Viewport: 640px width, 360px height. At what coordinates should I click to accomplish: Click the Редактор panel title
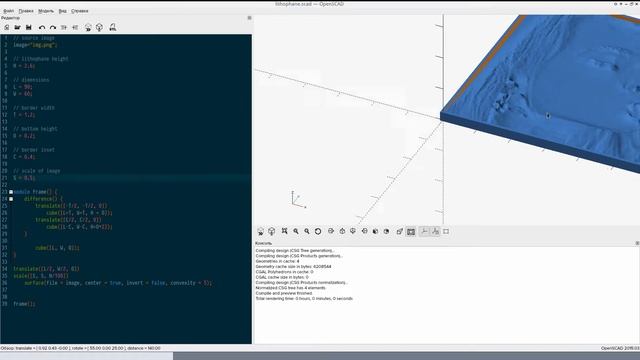[10, 18]
